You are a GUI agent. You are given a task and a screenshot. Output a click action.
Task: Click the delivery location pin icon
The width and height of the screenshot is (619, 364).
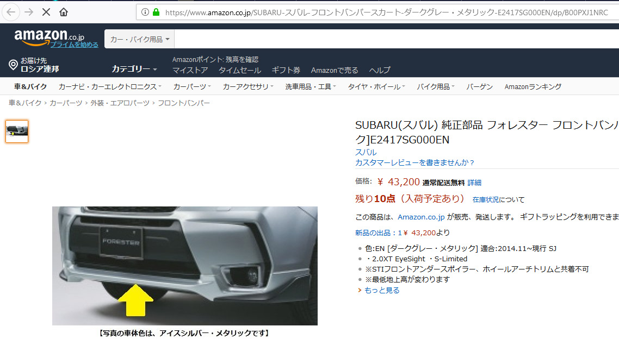pos(13,65)
